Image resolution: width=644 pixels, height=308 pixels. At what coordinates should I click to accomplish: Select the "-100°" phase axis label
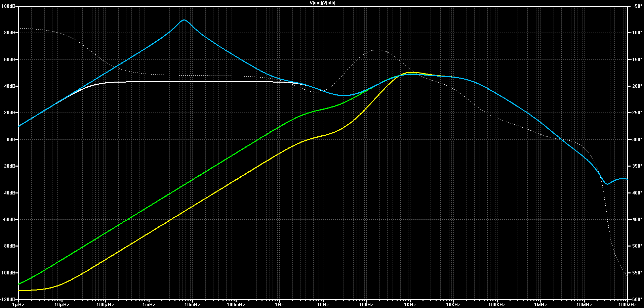[x=637, y=33]
